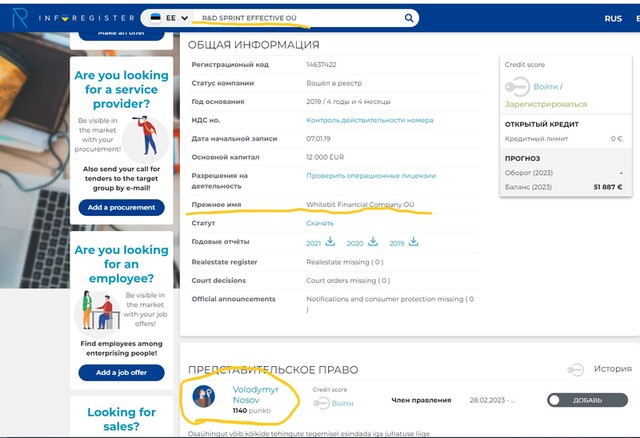The image size is (640, 438).
Task: Click the Looking for sales heading
Action: 121,419
